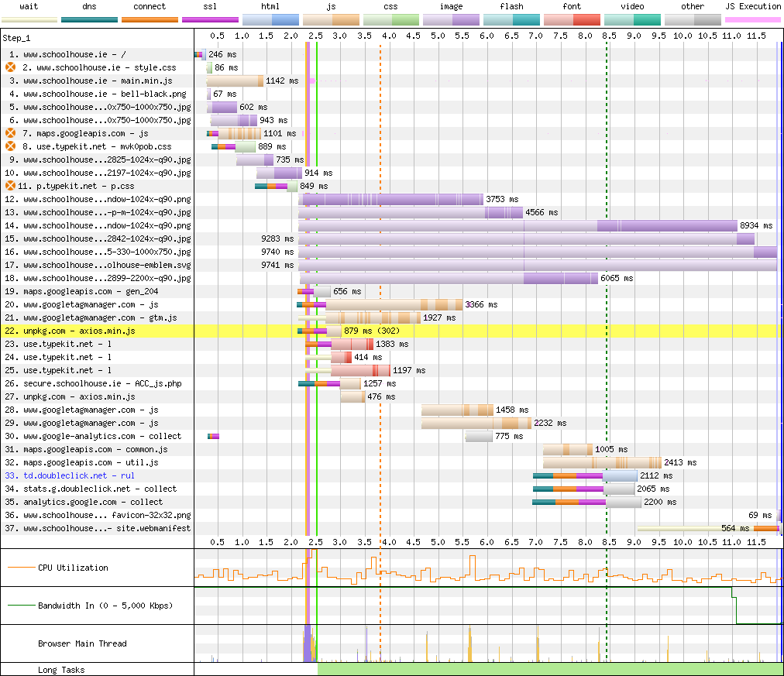Select request 19 maps.googleapis.com gen_204 label
The height and width of the screenshot is (676, 784).
coord(81,291)
